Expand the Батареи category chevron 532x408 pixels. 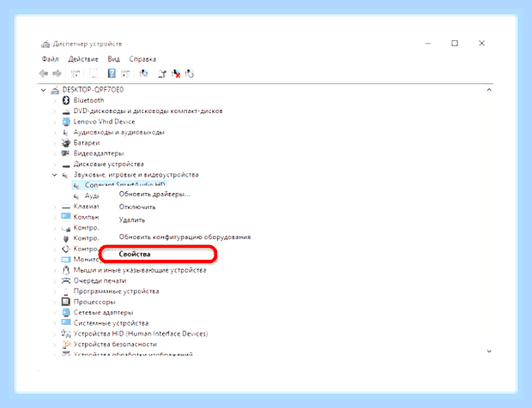coord(54,142)
